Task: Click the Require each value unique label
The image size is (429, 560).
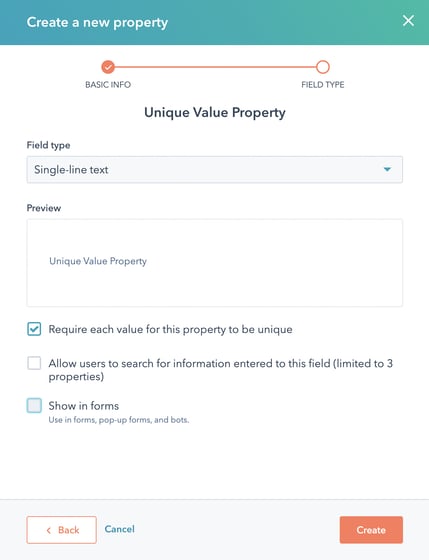Action: coord(170,329)
